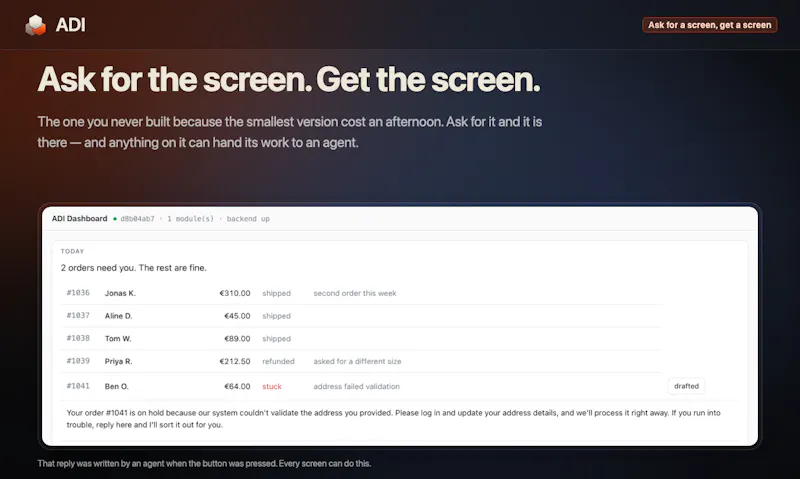
Task: Click the 'backend up' status text
Action: coord(248,219)
